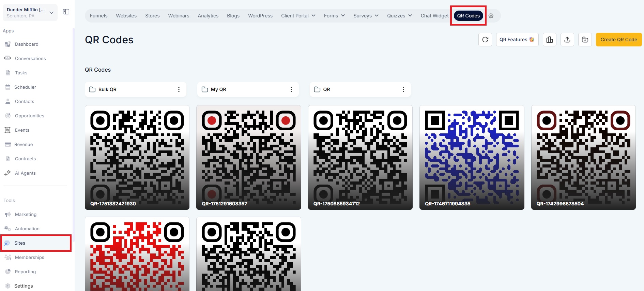Image resolution: width=644 pixels, height=291 pixels.
Task: Open My QR folder options menu
Action: pyautogui.click(x=291, y=89)
